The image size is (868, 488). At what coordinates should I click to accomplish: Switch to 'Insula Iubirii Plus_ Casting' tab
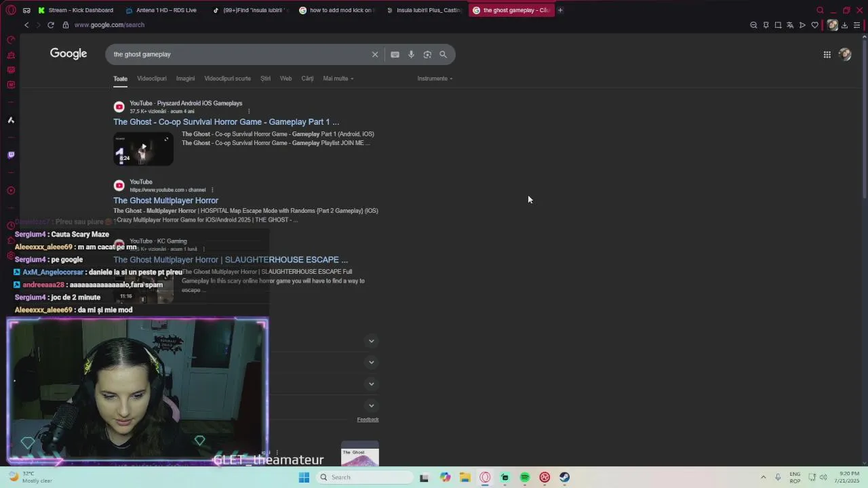(x=426, y=10)
